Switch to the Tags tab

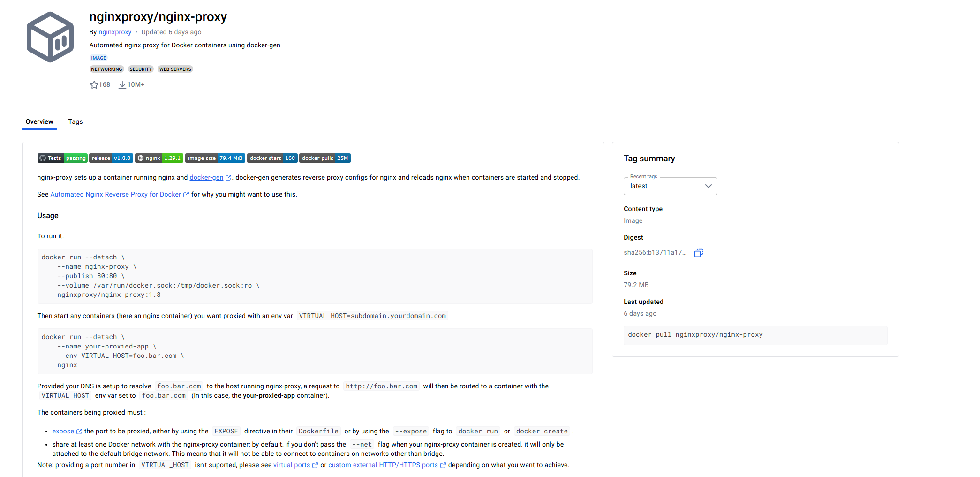pos(75,122)
